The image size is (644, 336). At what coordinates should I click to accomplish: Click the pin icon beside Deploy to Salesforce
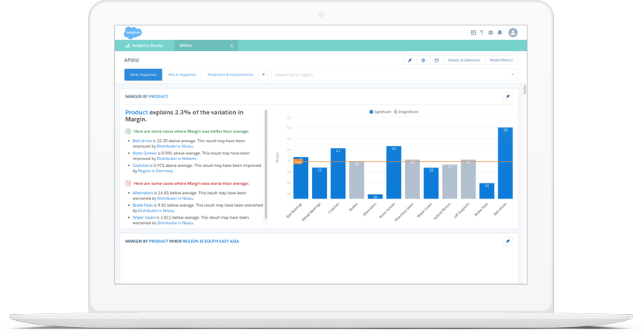pyautogui.click(x=410, y=60)
